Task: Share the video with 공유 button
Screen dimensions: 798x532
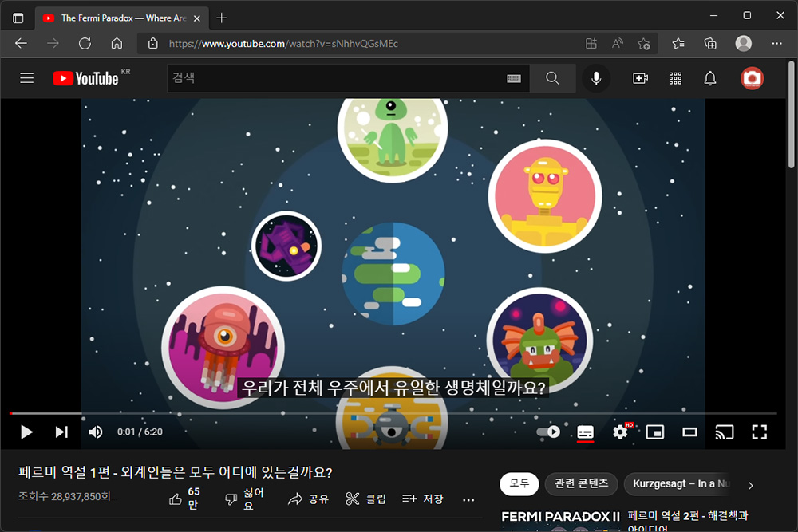Action: coord(308,499)
